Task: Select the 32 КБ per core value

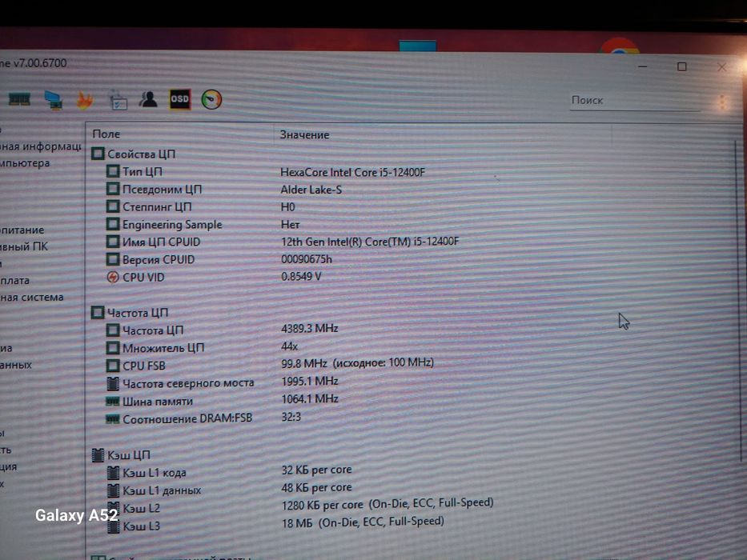Action: [316, 470]
